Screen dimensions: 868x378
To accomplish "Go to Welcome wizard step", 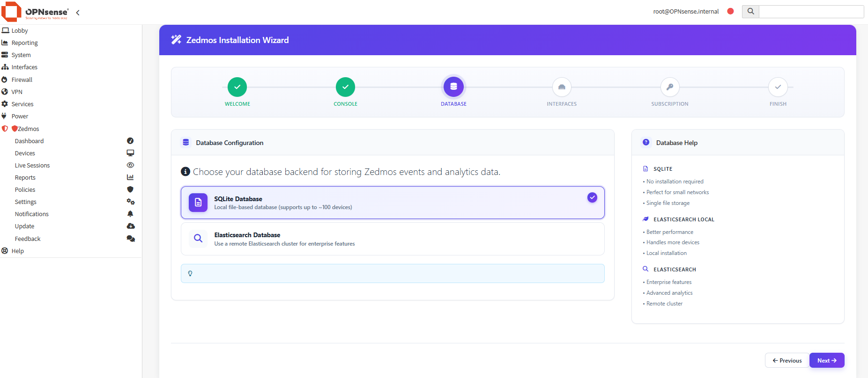I will [x=237, y=87].
